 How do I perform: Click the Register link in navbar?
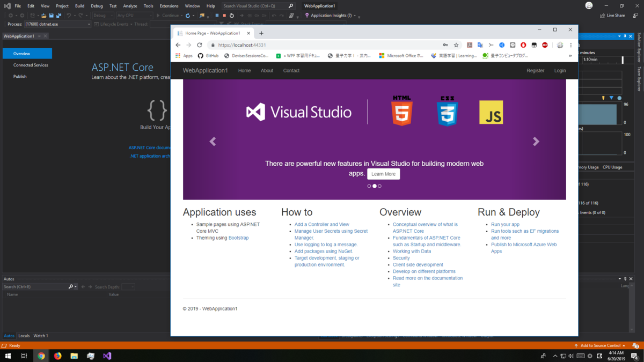(535, 71)
